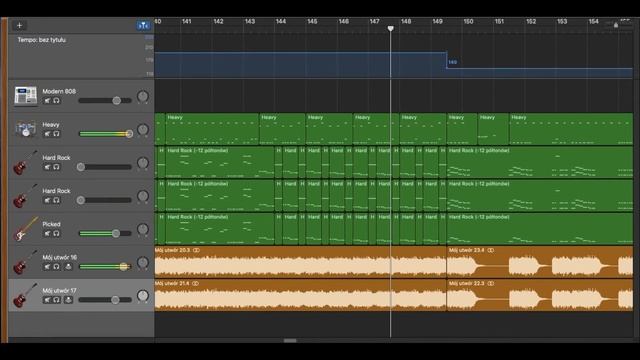This screenshot has height=360, width=640.
Task: Toggle input monitoring on Mój utwór 17
Action: [69, 300]
